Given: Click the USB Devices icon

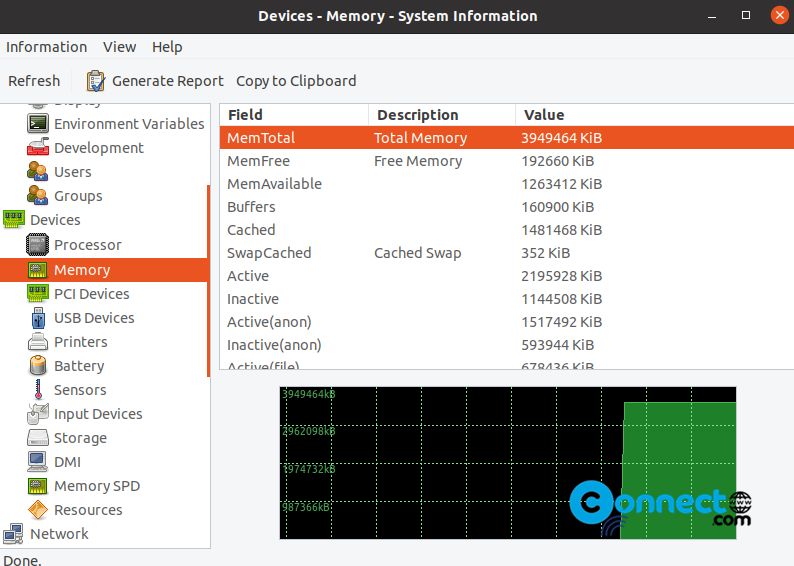Looking at the screenshot, I should click(x=38, y=318).
